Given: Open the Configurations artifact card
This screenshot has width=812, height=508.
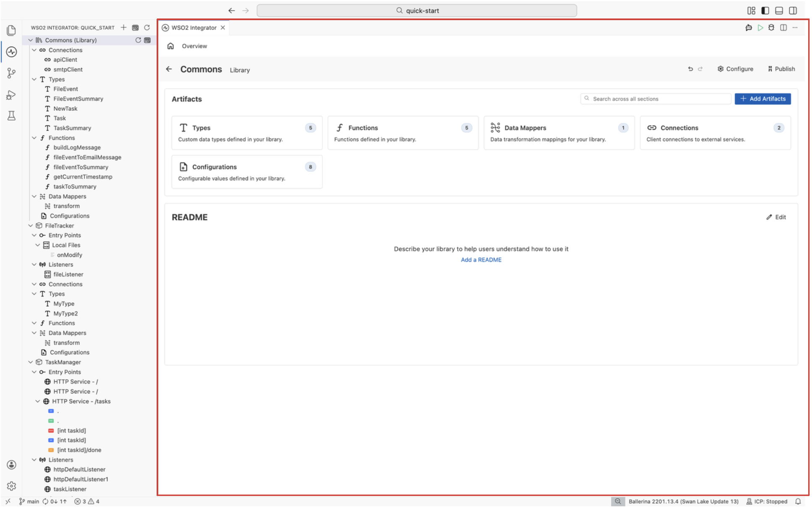Looking at the screenshot, I should 247,172.
